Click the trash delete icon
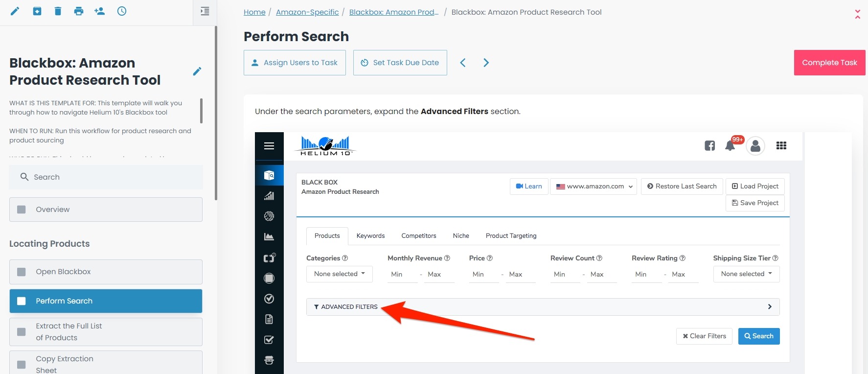 tap(58, 11)
